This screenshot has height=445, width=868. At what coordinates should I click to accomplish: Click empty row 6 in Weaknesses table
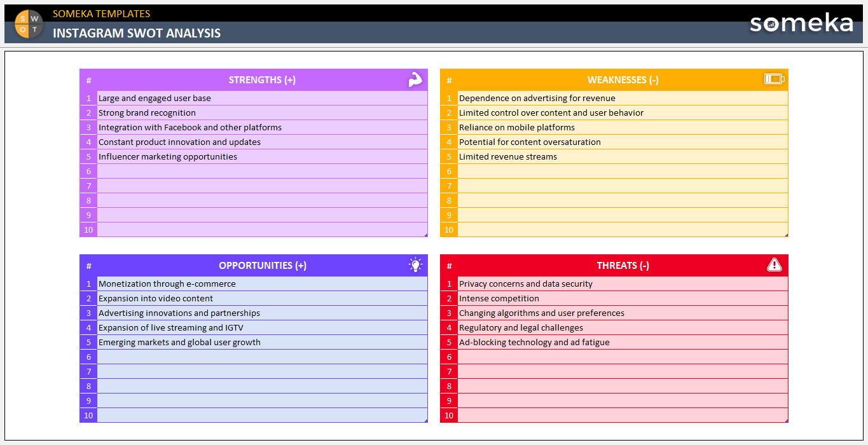623,172
